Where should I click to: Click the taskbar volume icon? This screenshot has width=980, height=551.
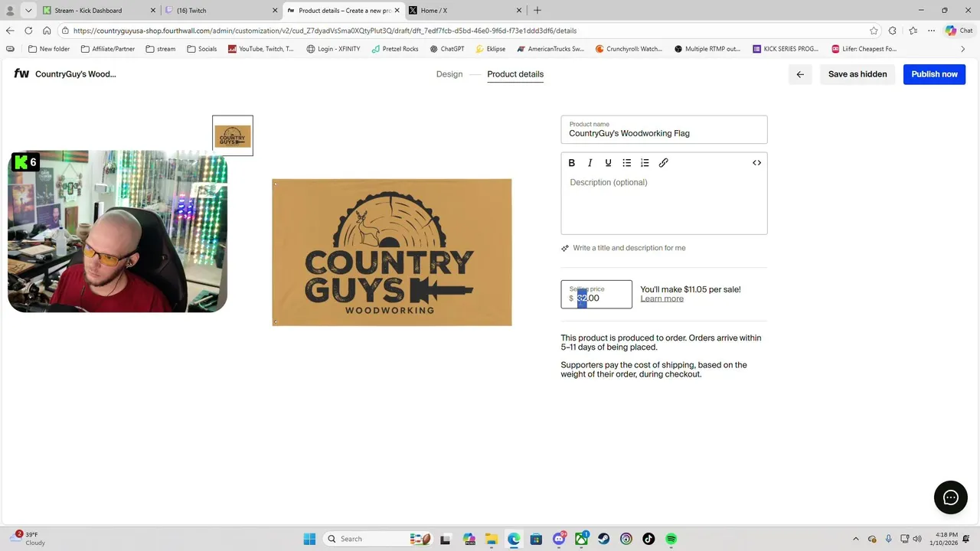[x=917, y=539]
